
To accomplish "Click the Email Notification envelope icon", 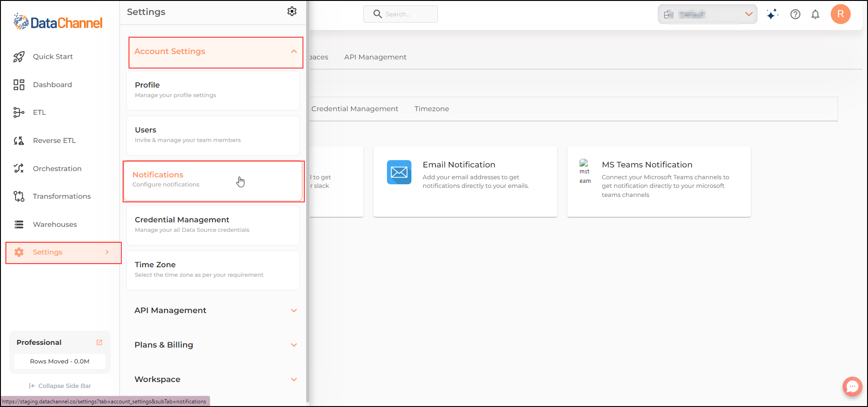I will (x=399, y=172).
